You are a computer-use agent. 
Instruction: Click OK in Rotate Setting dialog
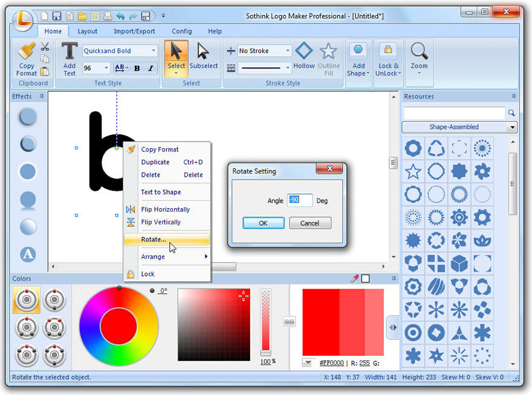263,223
